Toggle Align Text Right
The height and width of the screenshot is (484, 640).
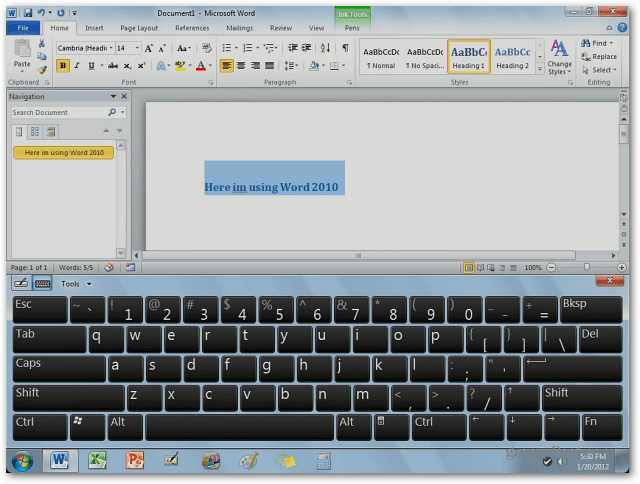click(x=256, y=66)
